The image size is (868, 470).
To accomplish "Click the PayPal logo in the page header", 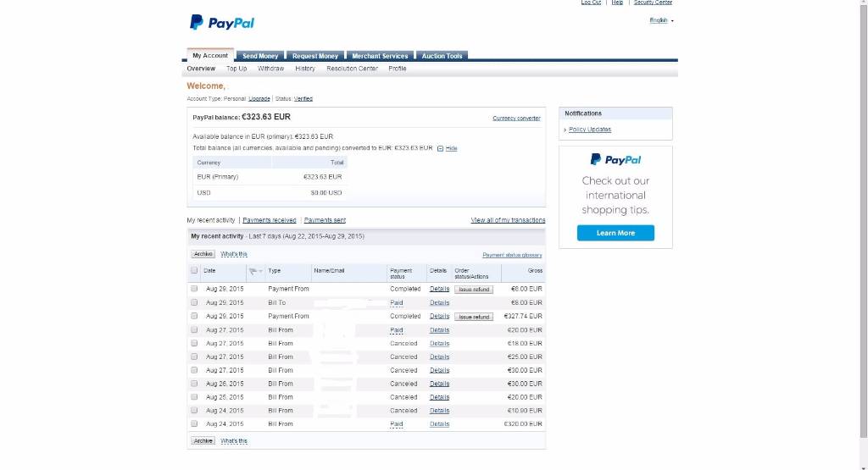I will (x=222, y=23).
